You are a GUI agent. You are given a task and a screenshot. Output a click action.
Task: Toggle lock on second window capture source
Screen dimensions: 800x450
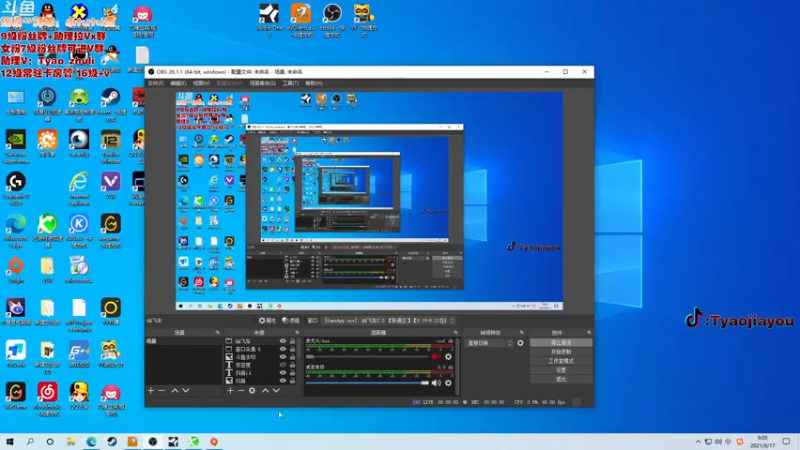[292, 349]
